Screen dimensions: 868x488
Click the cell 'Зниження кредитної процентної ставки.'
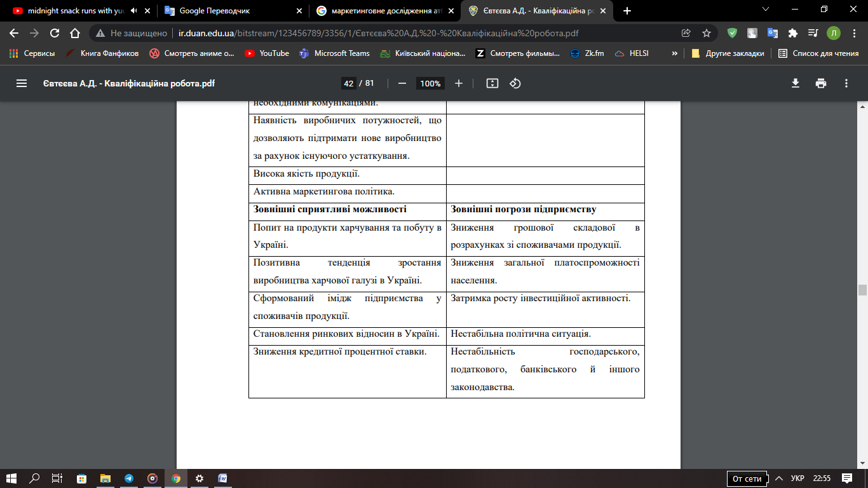[348, 370]
